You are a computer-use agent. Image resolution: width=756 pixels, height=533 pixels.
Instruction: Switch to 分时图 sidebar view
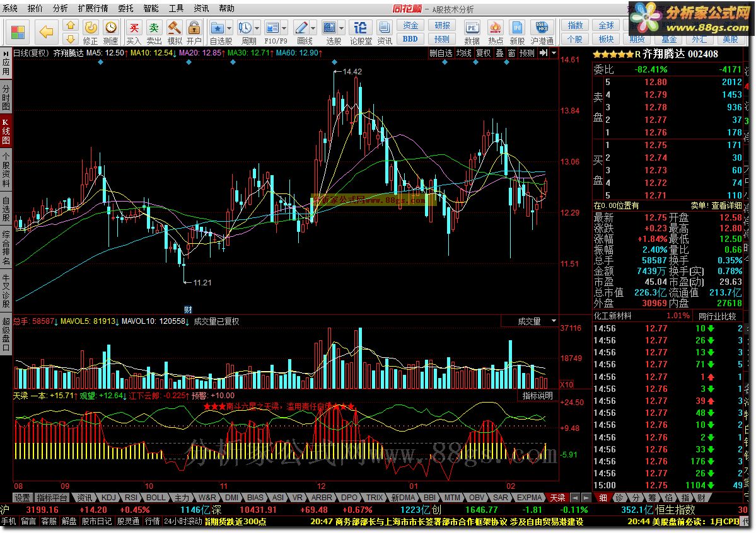coord(6,98)
